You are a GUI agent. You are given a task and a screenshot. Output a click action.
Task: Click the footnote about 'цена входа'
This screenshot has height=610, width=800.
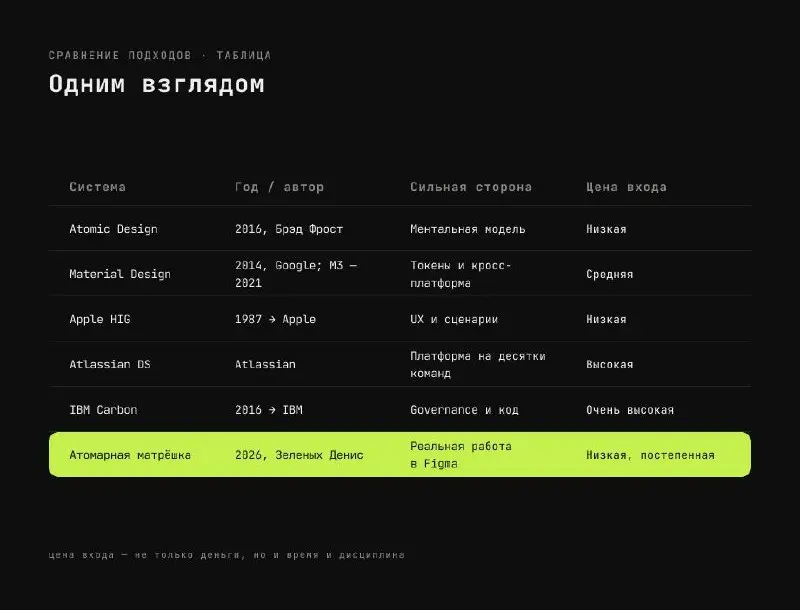coord(227,555)
